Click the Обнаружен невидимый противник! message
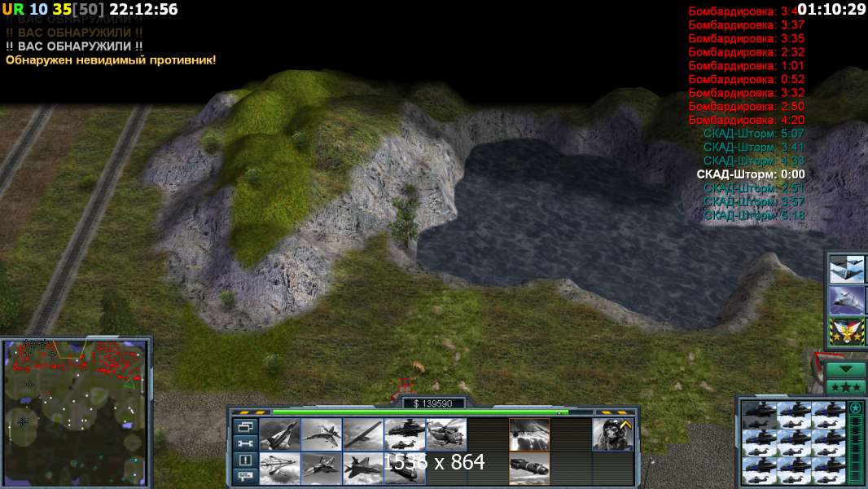868x489 pixels. coord(111,59)
